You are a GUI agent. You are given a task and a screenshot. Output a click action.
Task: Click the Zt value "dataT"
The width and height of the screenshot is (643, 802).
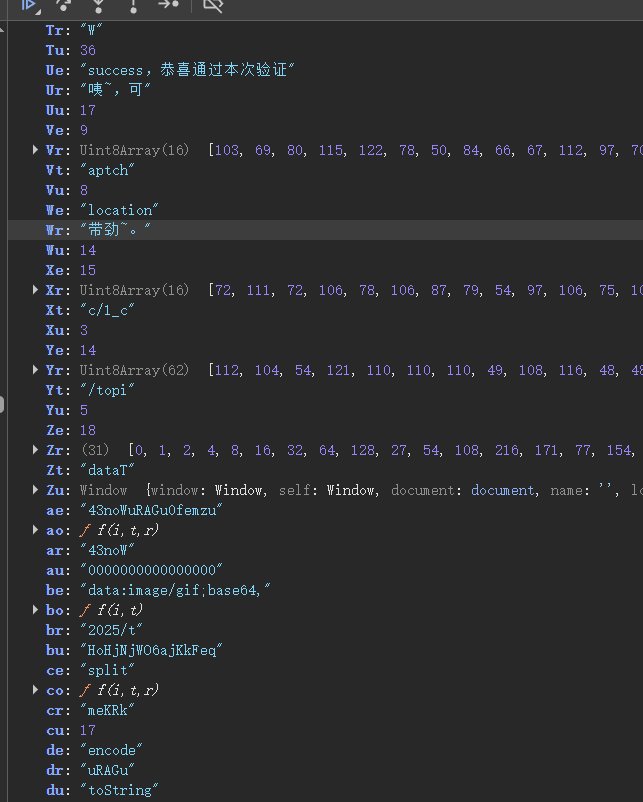[x=107, y=470]
